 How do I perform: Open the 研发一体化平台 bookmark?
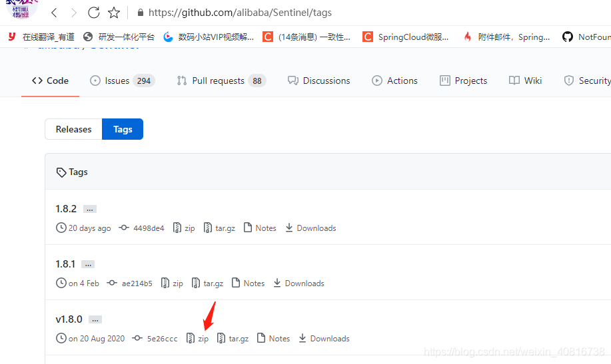[119, 37]
